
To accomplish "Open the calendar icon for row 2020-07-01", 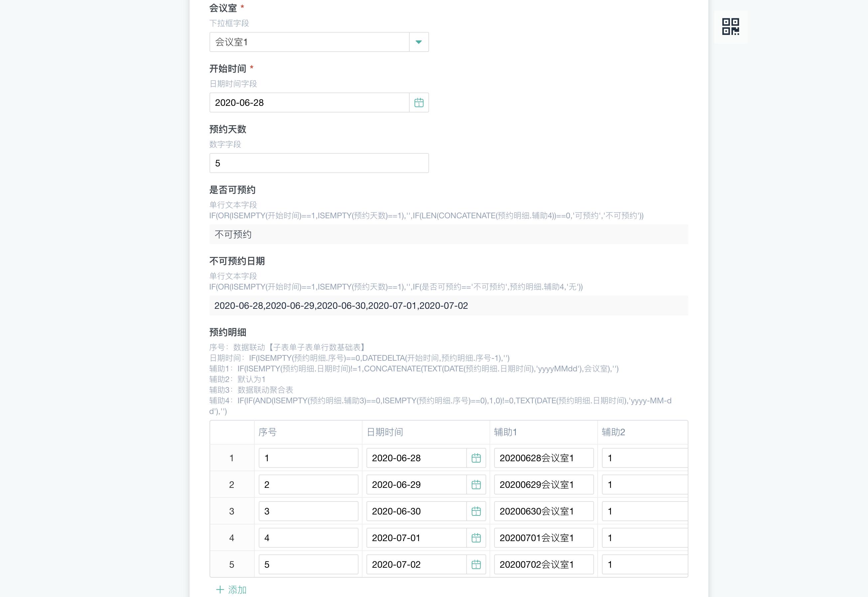I will click(476, 538).
